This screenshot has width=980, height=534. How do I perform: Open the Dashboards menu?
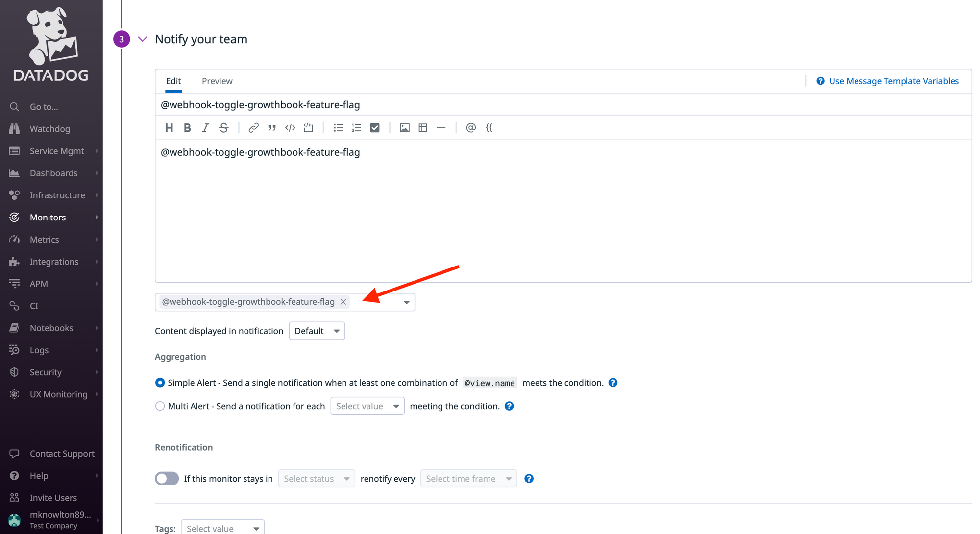[x=51, y=173]
